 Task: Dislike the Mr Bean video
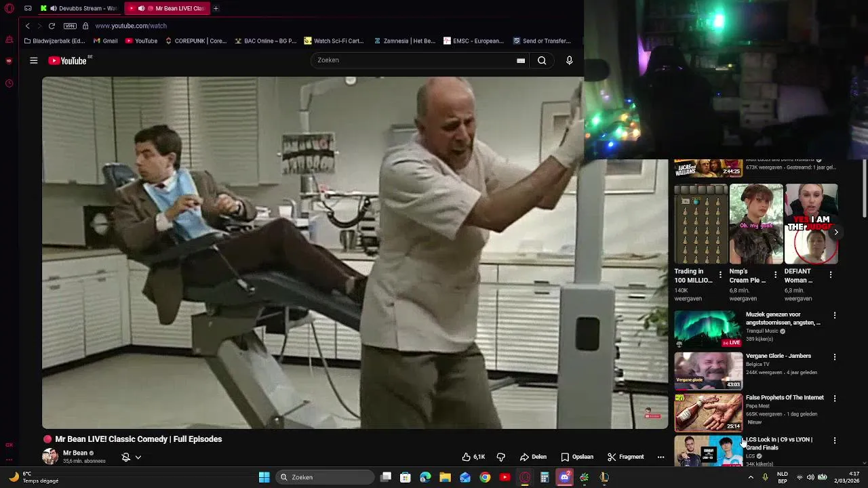tap(501, 457)
